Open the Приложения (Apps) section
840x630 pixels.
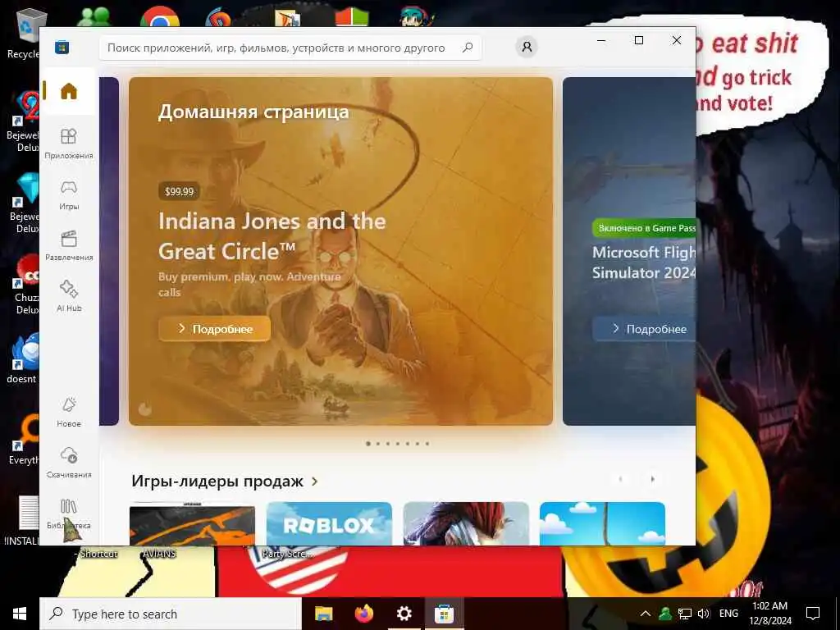pos(69,144)
